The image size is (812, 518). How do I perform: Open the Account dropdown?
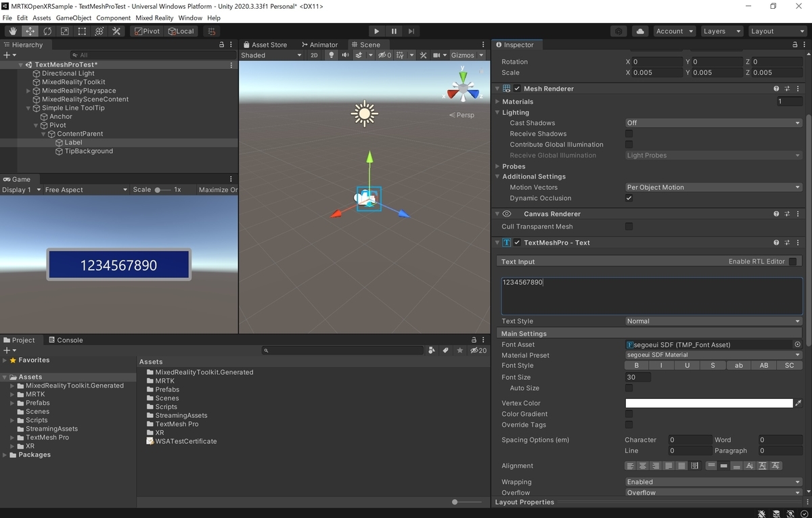674,31
